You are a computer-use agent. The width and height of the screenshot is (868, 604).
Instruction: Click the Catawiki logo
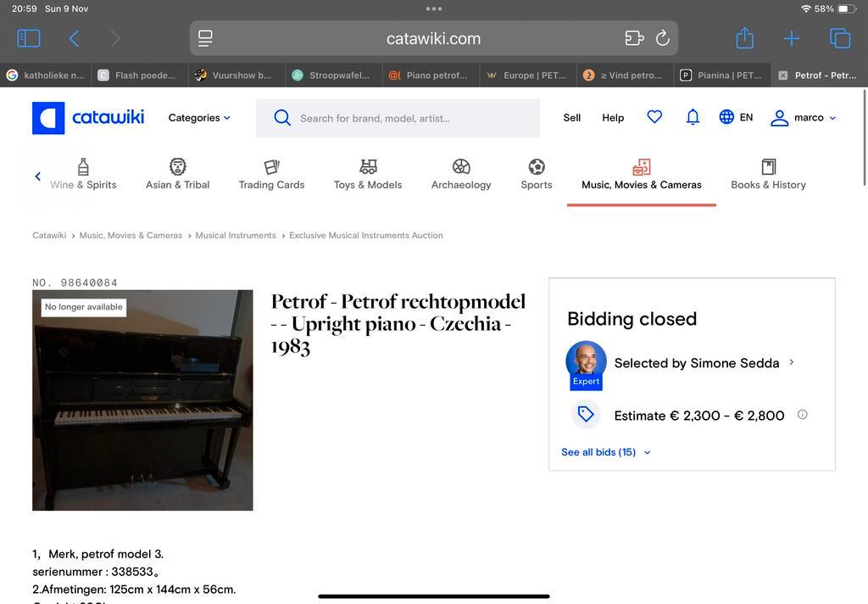click(x=88, y=118)
